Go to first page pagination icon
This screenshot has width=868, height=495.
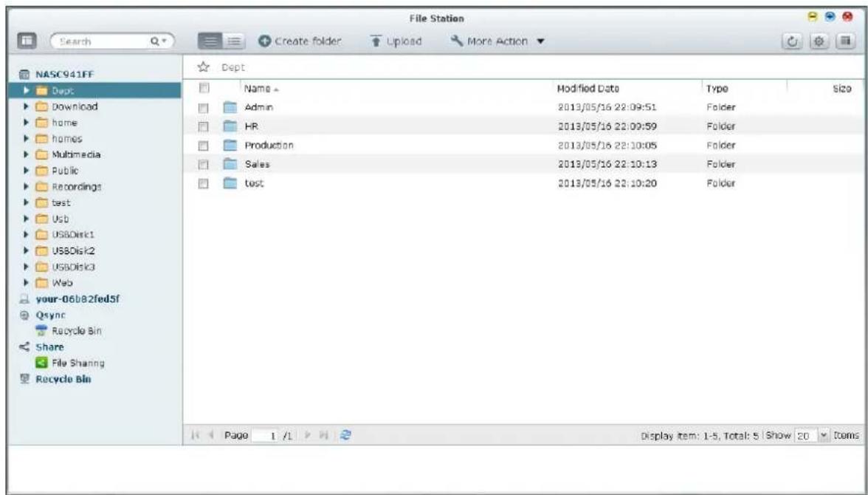pyautogui.click(x=195, y=436)
